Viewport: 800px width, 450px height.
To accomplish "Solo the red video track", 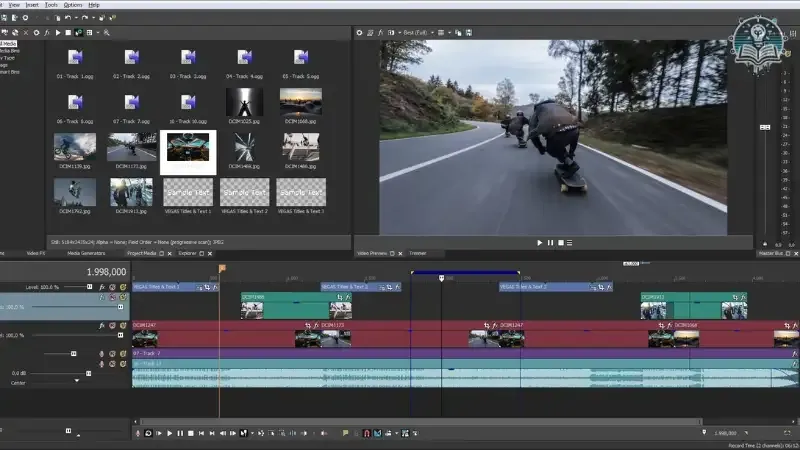I will pos(123,326).
